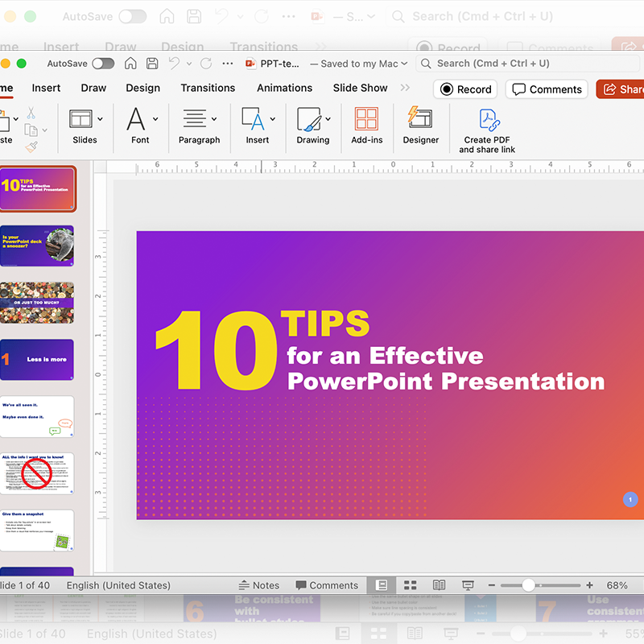Select slide 1 thumbnail with 10 Tips title
The height and width of the screenshot is (644, 644).
pyautogui.click(x=37, y=189)
